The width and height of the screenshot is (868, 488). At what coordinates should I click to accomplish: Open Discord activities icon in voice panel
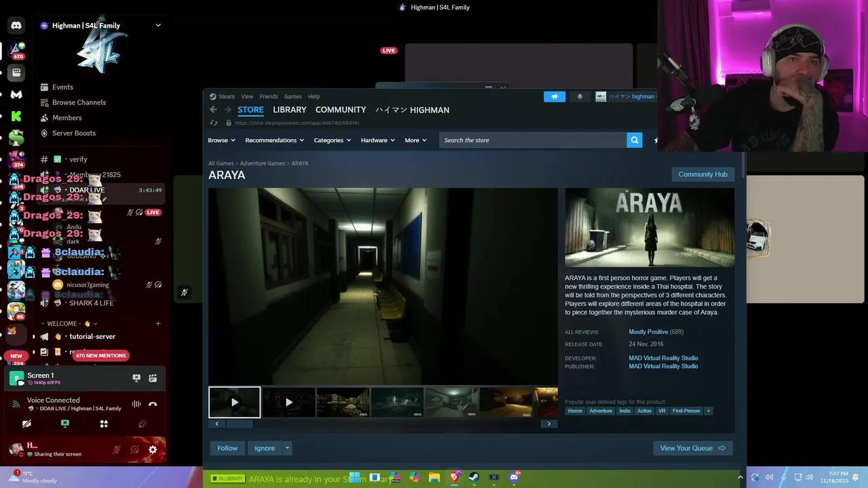[x=104, y=424]
